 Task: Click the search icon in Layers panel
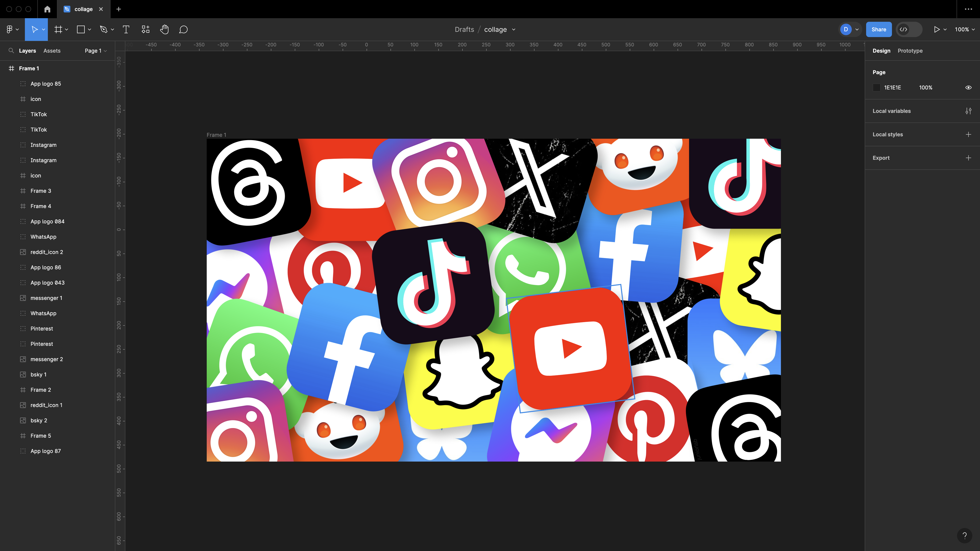click(11, 50)
